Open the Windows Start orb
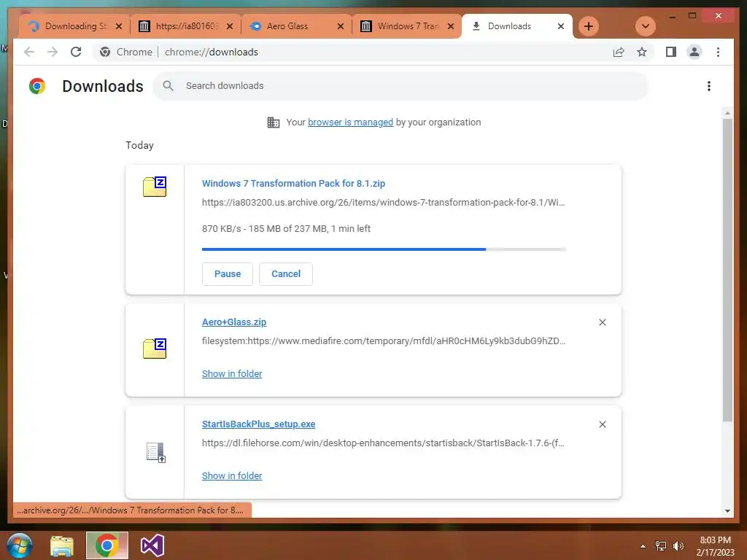Screen dimensions: 747x560 20,545
